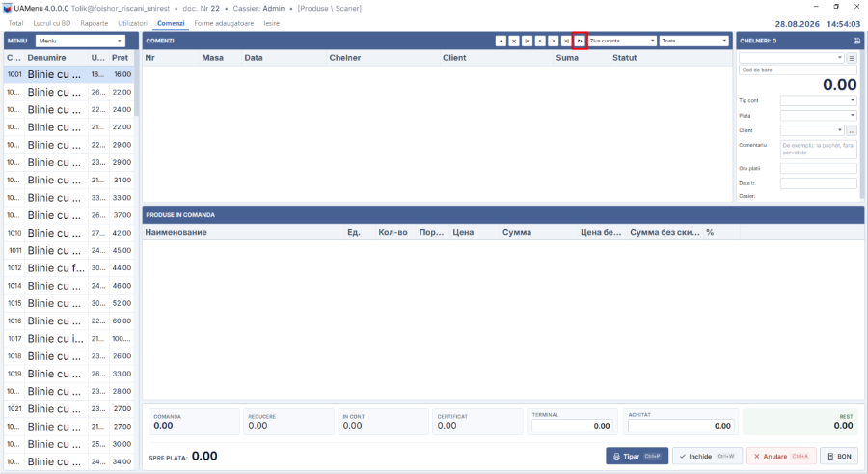This screenshot has height=474, width=868.
Task: Select menu item code 1018 priced 26.00
Action: 69,356
